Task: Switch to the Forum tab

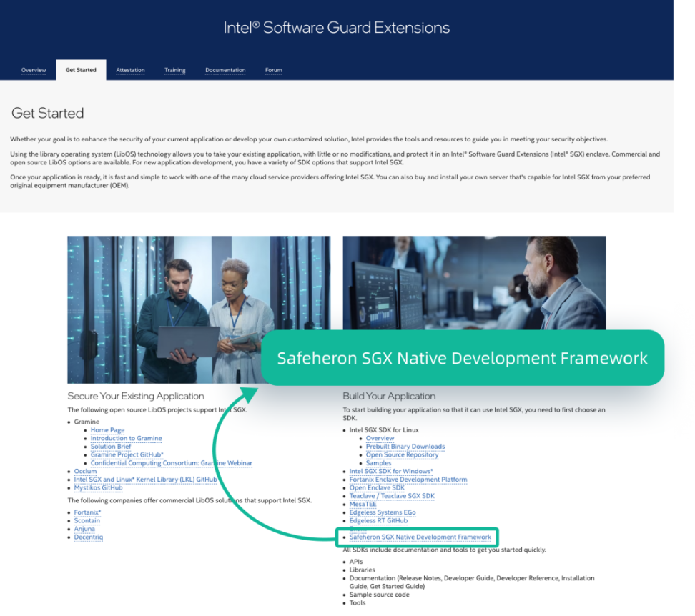Action: tap(273, 70)
